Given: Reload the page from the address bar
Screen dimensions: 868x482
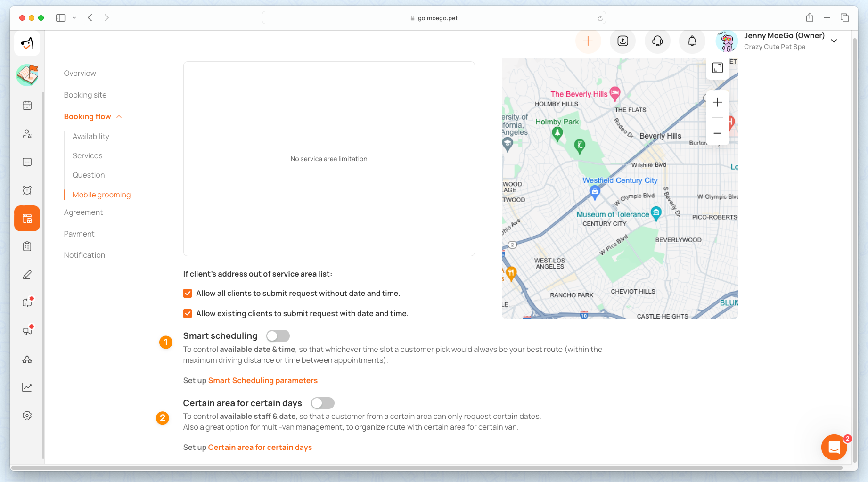Looking at the screenshot, I should pos(600,18).
